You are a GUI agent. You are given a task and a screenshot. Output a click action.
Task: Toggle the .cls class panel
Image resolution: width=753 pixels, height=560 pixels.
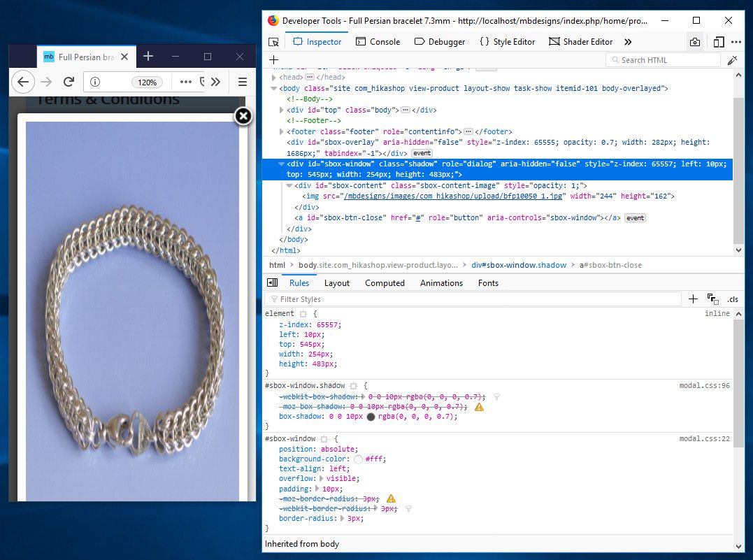click(x=732, y=299)
